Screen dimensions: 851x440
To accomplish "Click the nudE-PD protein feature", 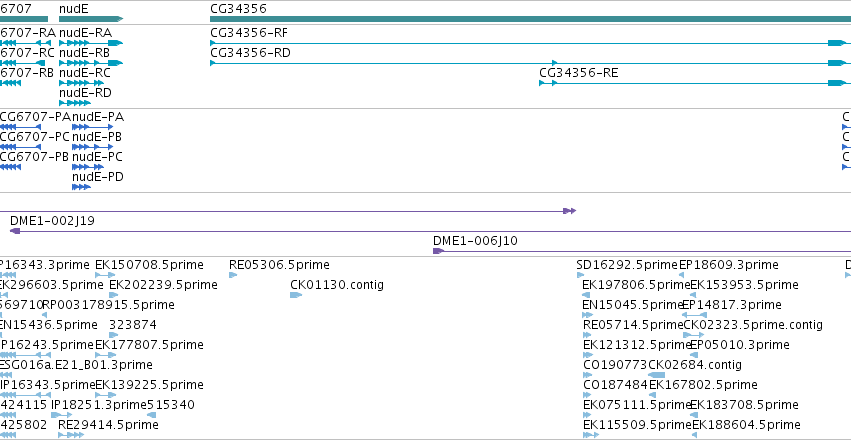I will [81, 187].
